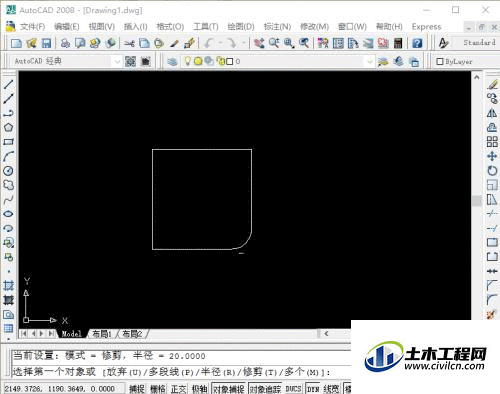500x394 pixels.
Task: Toggle DYN dynamic input
Action: point(313,389)
